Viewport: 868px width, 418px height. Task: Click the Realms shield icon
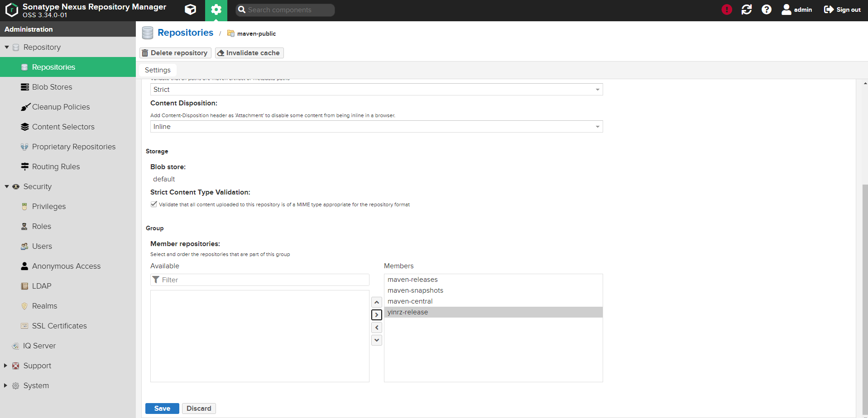click(24, 306)
